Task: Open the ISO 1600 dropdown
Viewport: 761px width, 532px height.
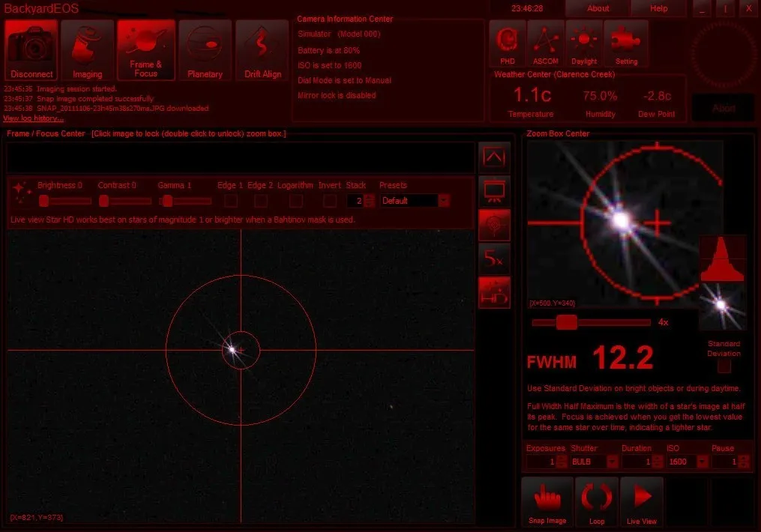Action: click(x=702, y=462)
